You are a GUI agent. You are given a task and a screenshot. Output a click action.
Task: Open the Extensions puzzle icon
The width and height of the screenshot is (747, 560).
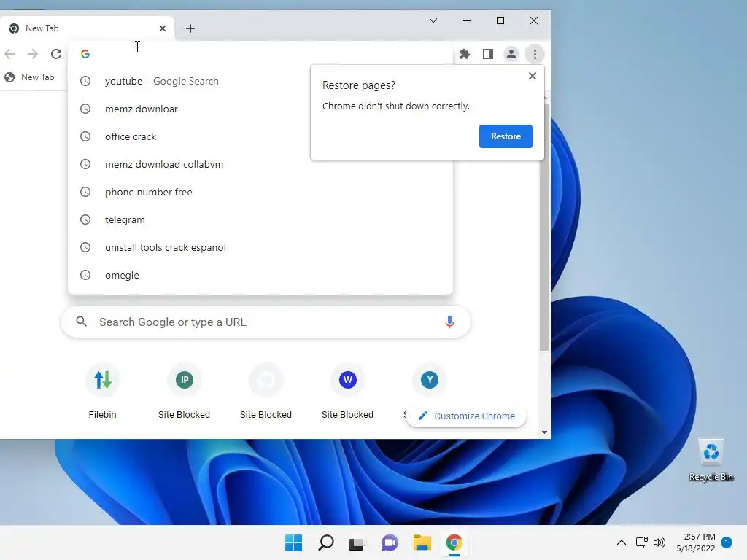pos(465,54)
